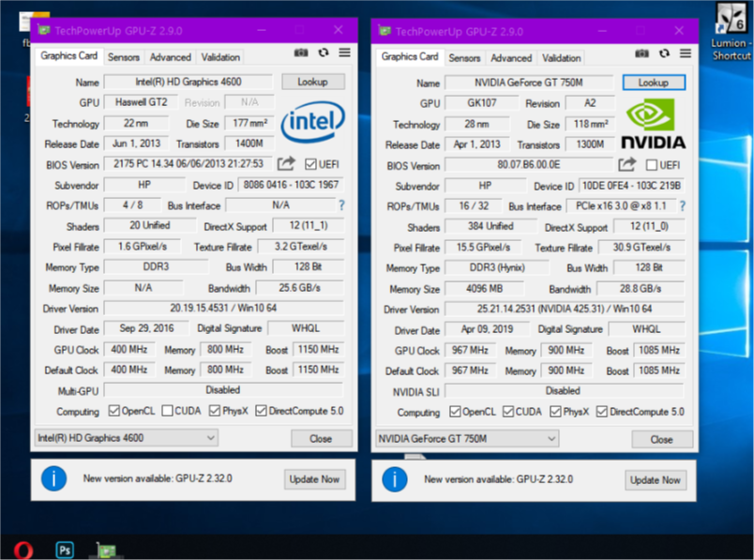Open the hamburger menu in NVIDIA GPU-Z window
Viewport: 754px width, 560px height.
click(686, 53)
